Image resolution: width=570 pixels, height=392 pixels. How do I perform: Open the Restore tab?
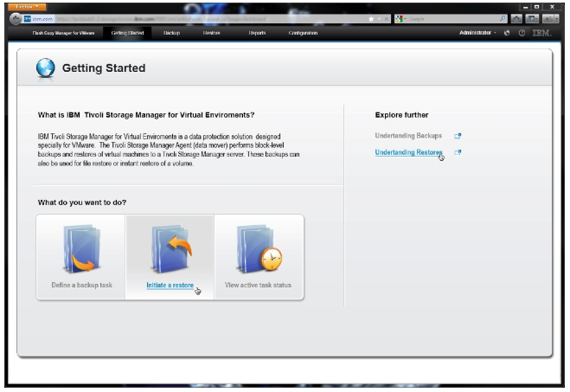(211, 33)
